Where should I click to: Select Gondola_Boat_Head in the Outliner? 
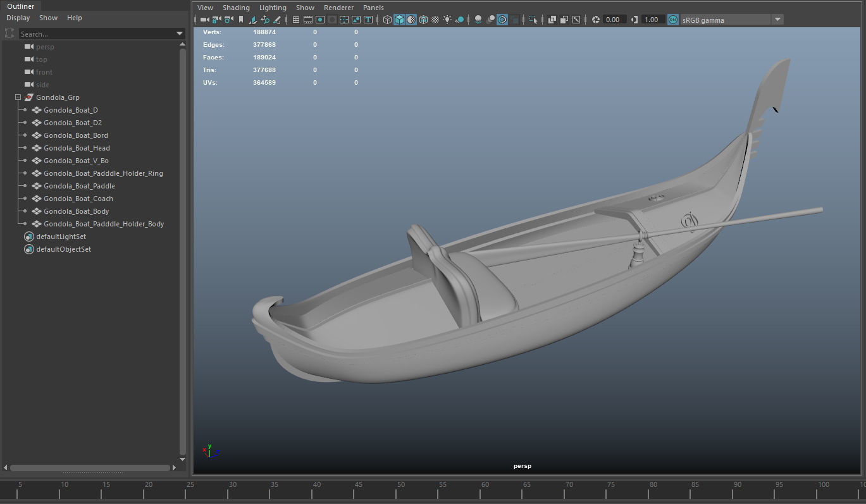coord(77,148)
